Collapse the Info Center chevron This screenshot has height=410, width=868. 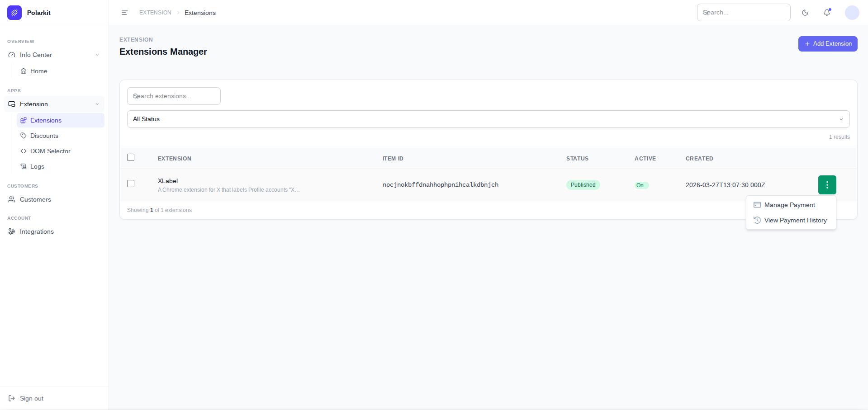pos(97,55)
